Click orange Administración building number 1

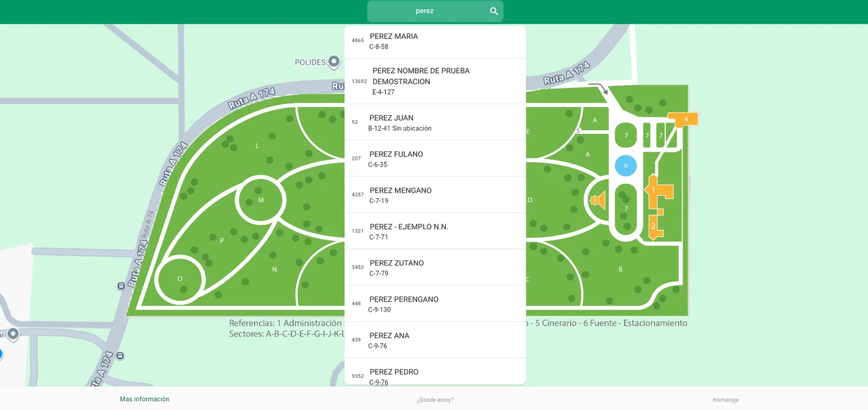658,191
